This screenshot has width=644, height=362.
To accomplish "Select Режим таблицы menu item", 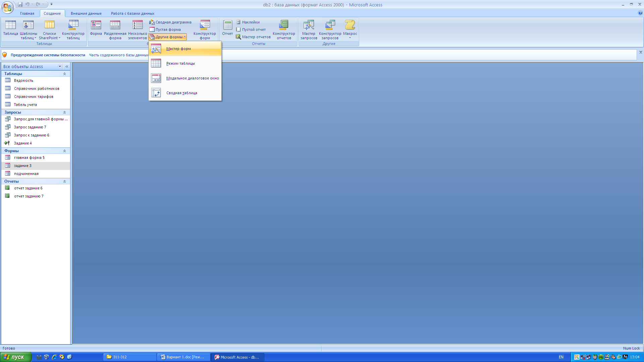I will click(x=185, y=63).
